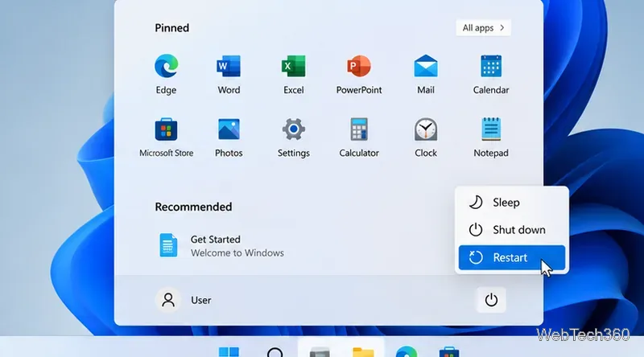Open Search from the taskbar
This screenshot has height=357, width=644.
point(275,351)
